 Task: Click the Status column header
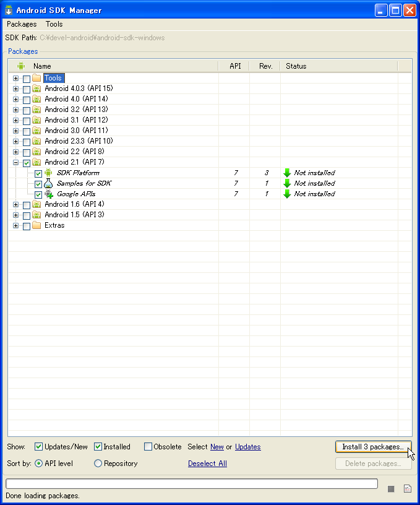339,66
